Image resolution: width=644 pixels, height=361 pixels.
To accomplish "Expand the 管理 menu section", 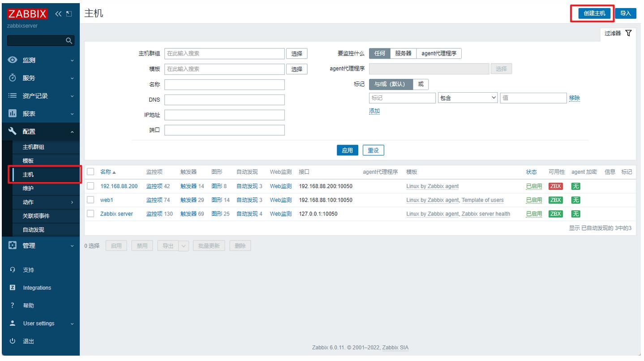I will pos(72,246).
